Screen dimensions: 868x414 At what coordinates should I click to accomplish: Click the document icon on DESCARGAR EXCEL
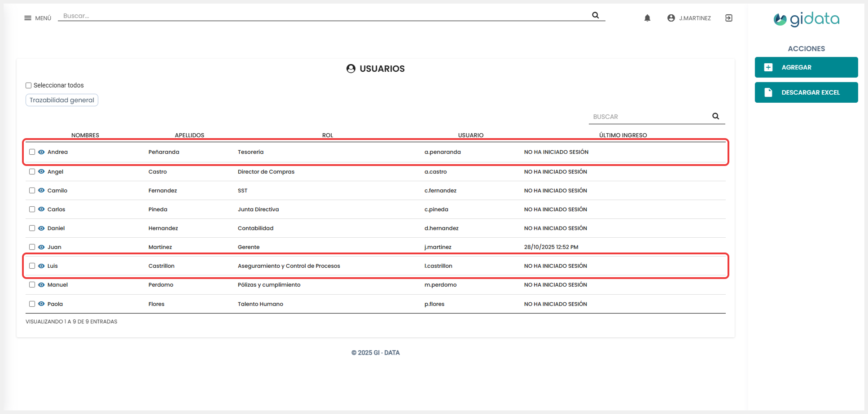click(x=768, y=92)
